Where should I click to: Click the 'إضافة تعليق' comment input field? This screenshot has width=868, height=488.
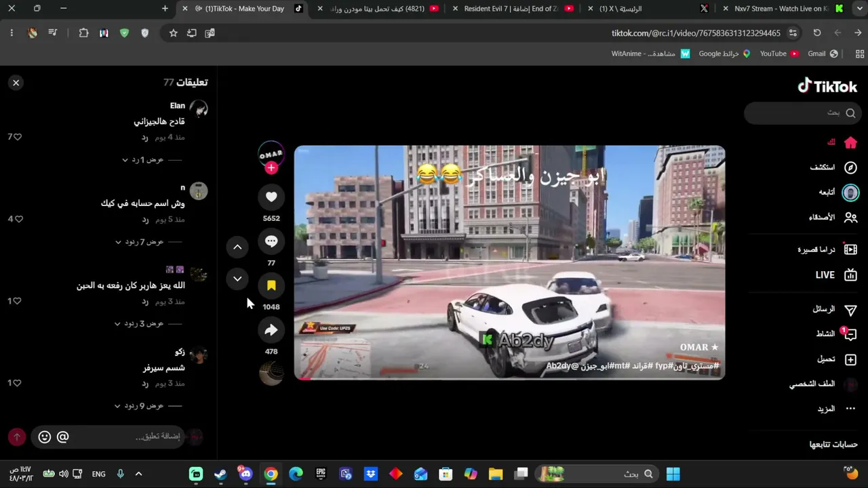click(x=108, y=436)
